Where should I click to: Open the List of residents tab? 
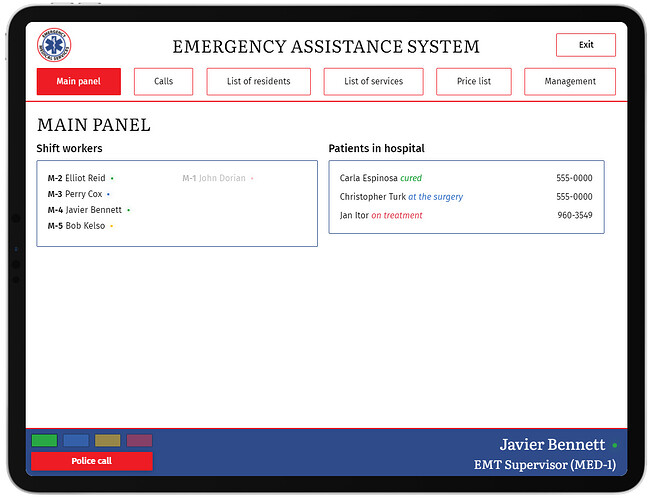(x=259, y=82)
